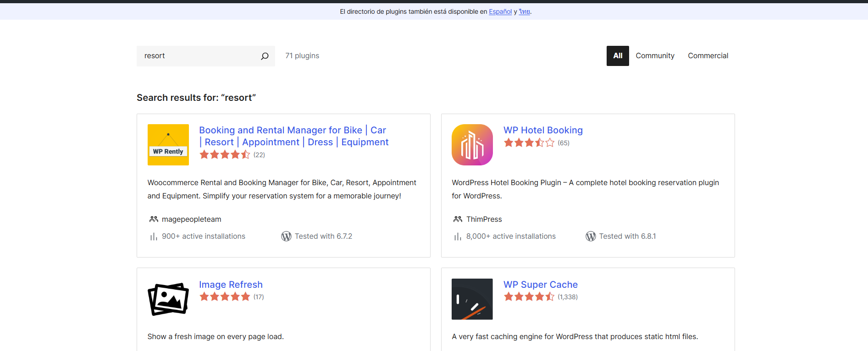Click the search magnifier icon
Image resolution: width=868 pixels, height=351 pixels.
[265, 56]
